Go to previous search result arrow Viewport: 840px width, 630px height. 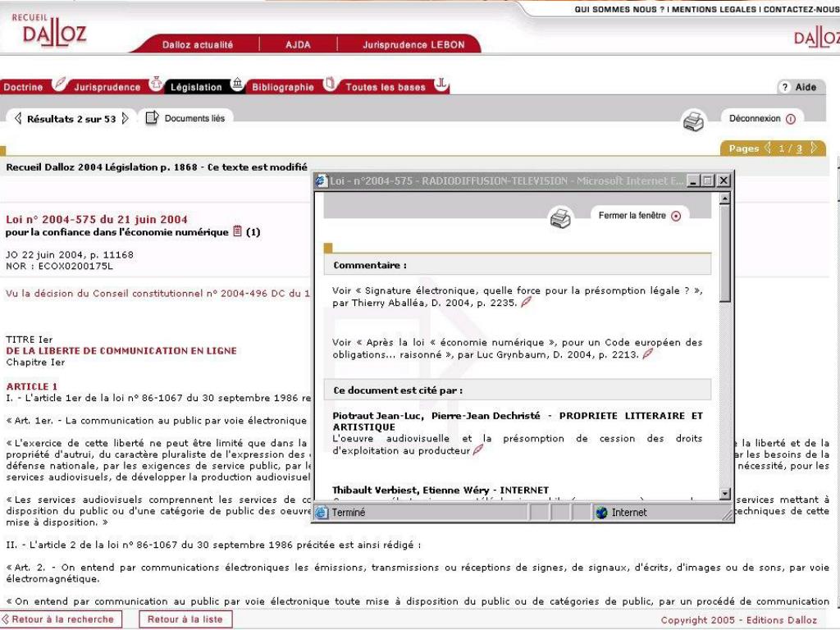click(x=18, y=118)
